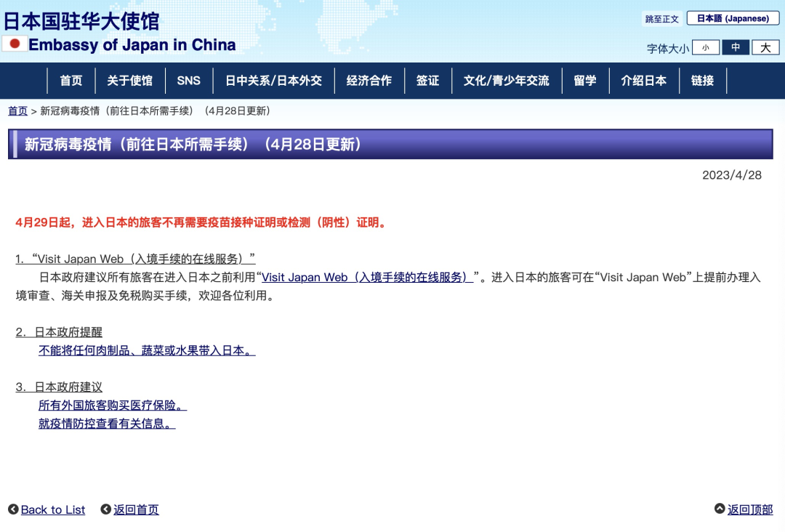Open the 关于使馆 menu
Image resolution: width=785 pixels, height=532 pixels.
[129, 81]
